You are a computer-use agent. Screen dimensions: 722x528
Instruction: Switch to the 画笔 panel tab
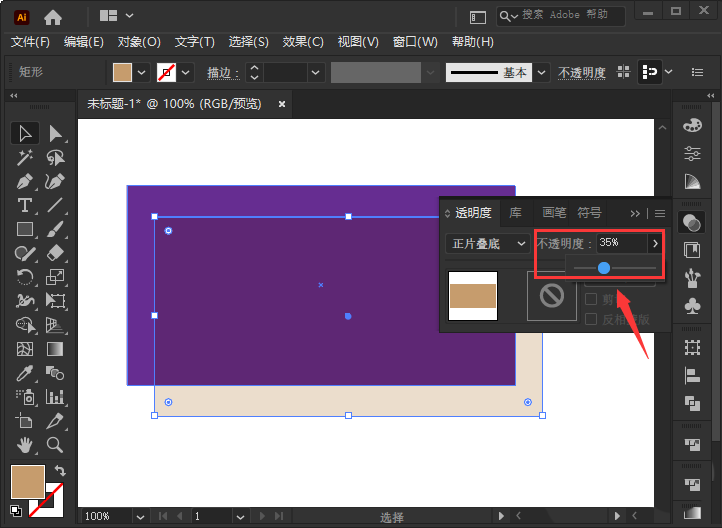click(x=554, y=213)
